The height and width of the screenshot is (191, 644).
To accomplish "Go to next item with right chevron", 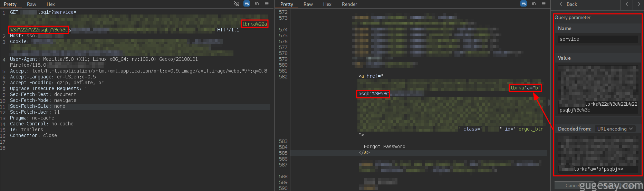I will pos(638,4).
